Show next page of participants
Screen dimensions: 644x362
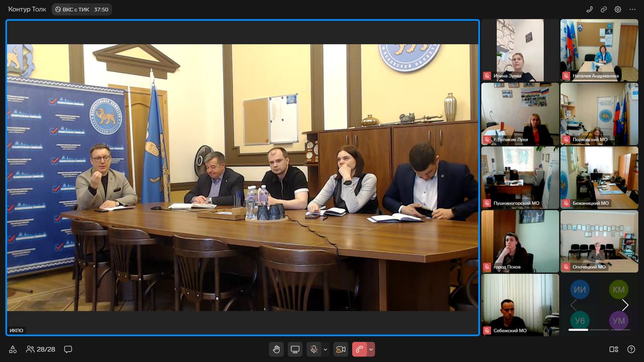tap(625, 305)
